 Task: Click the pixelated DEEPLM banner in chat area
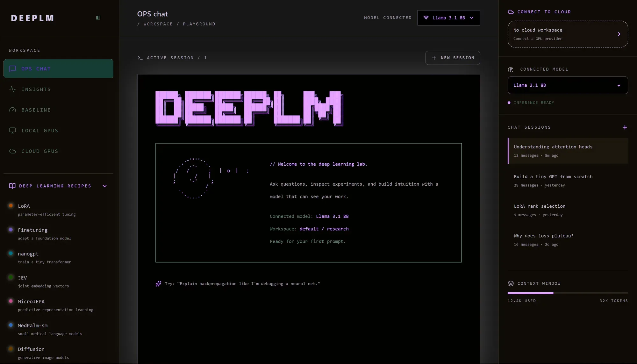tap(249, 109)
